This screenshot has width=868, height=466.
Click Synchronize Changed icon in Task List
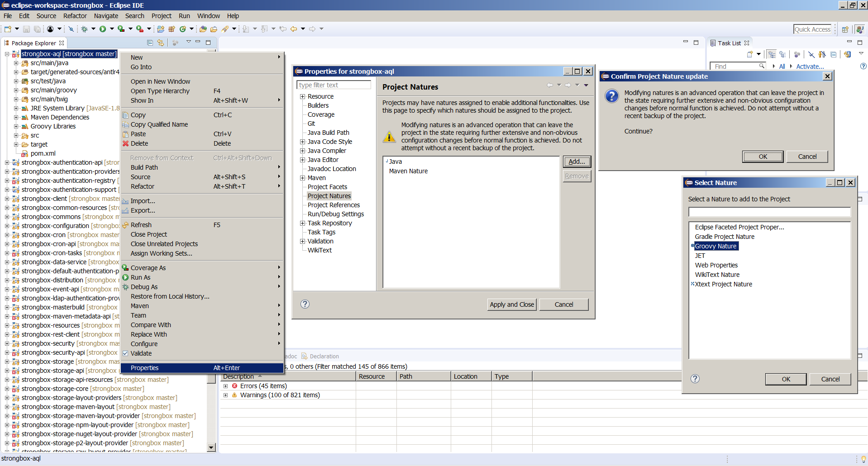point(848,54)
